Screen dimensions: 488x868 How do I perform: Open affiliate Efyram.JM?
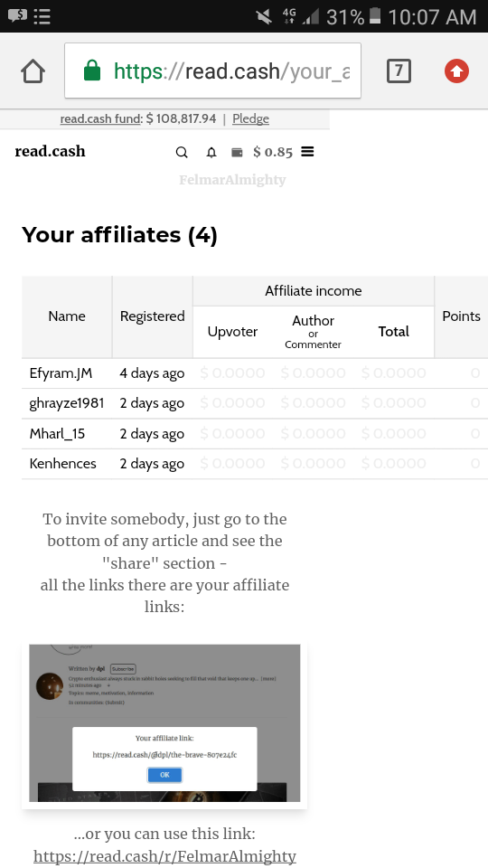(61, 373)
